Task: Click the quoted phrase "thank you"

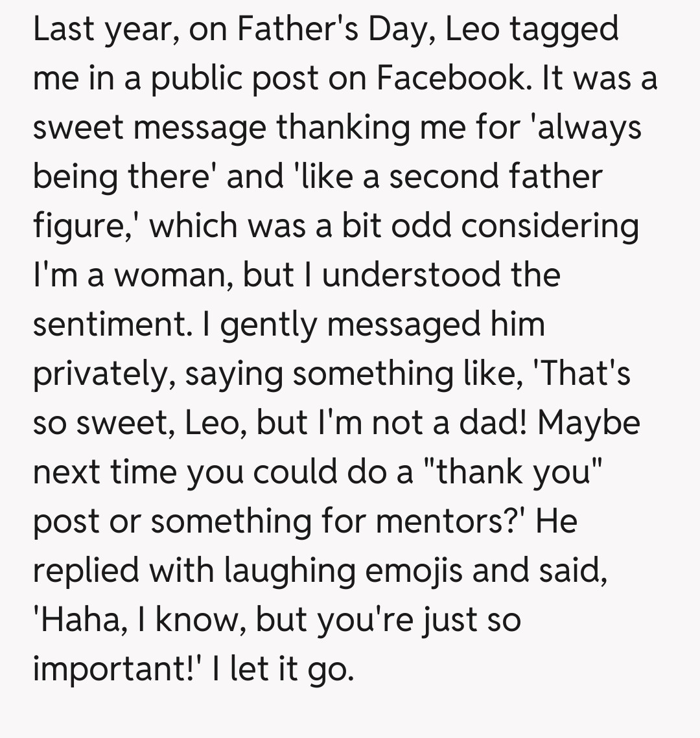Action: [x=515, y=472]
